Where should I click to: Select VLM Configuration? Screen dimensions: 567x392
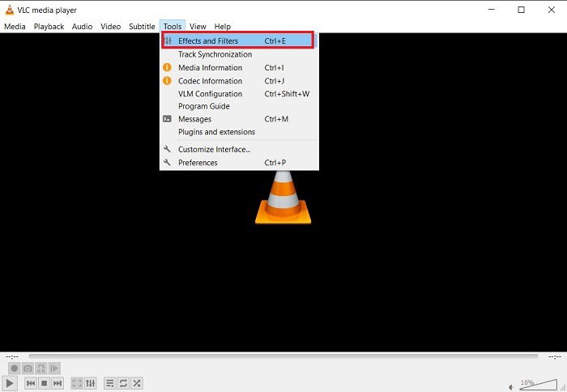pos(239,94)
